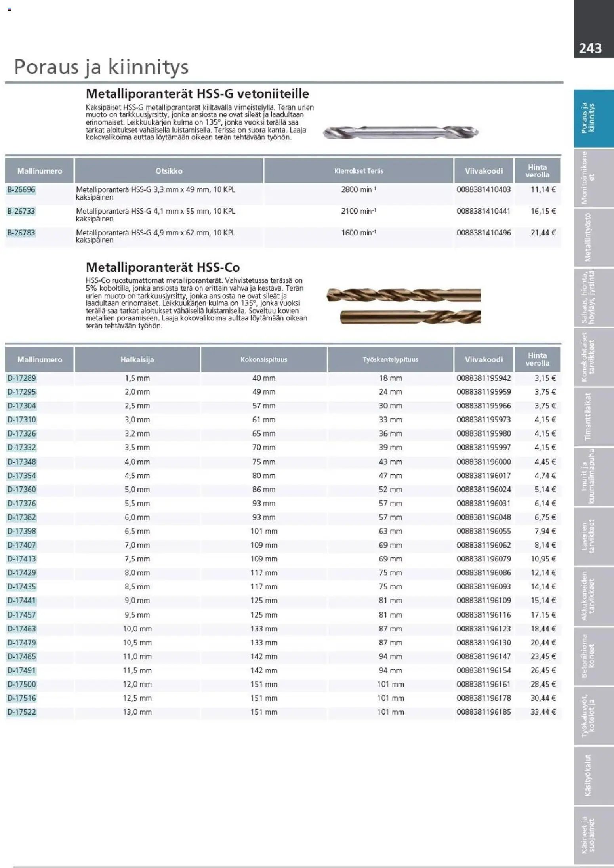Click the 1600 min-1 speed value
This screenshot has width=614, height=868.
[x=358, y=232]
